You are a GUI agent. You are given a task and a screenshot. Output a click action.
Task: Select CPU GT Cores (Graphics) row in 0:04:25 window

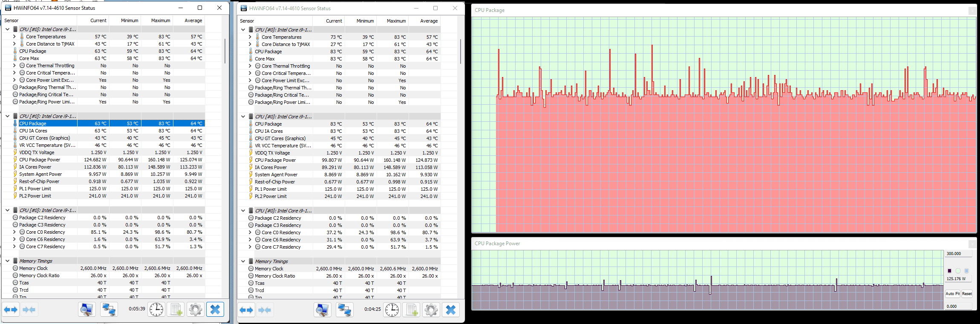coord(339,138)
